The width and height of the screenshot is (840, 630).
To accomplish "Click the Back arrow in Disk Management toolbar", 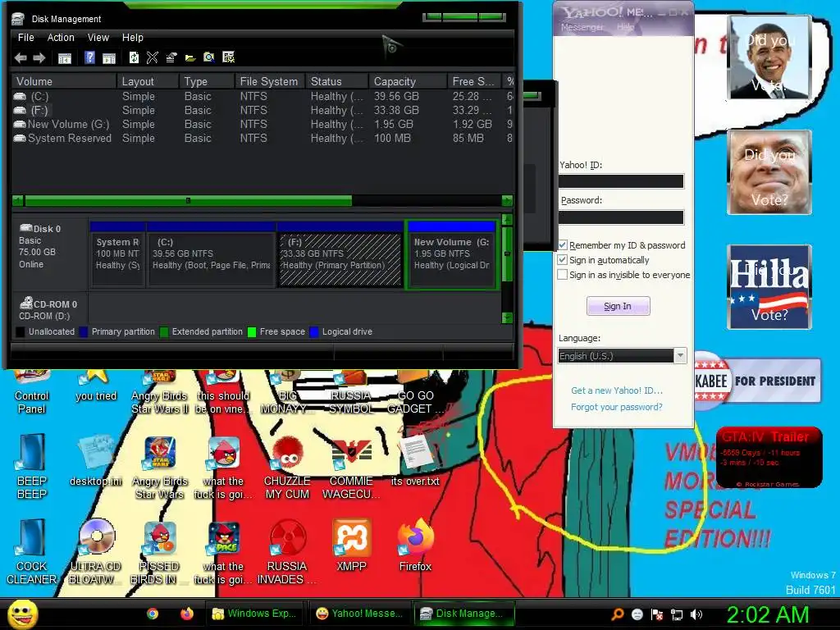I will pos(21,58).
